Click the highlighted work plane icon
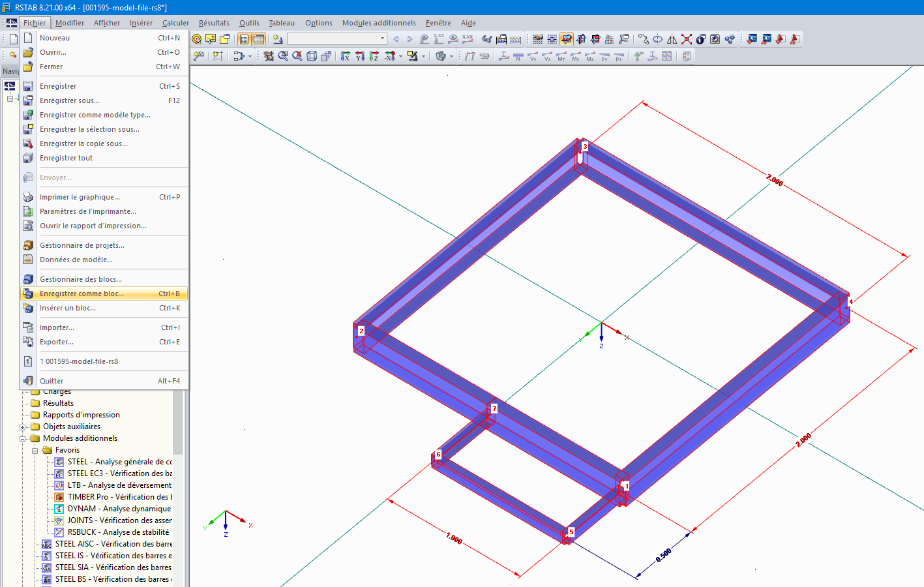 tap(567, 39)
